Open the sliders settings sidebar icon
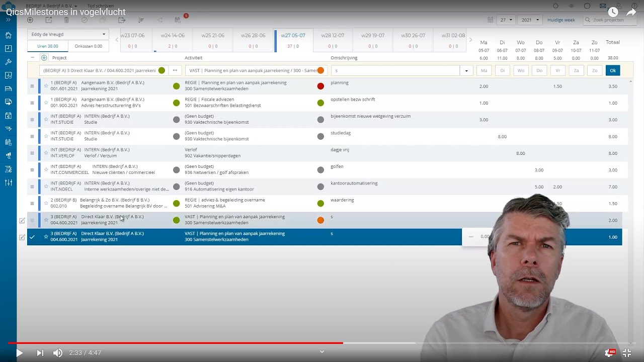Image resolution: width=644 pixels, height=362 pixels. coord(9,183)
